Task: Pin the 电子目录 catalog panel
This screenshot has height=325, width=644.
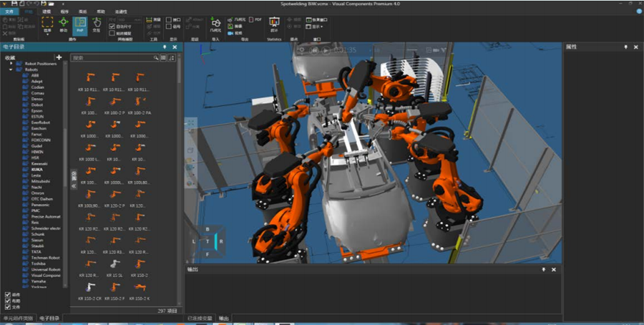Action: (x=165, y=47)
